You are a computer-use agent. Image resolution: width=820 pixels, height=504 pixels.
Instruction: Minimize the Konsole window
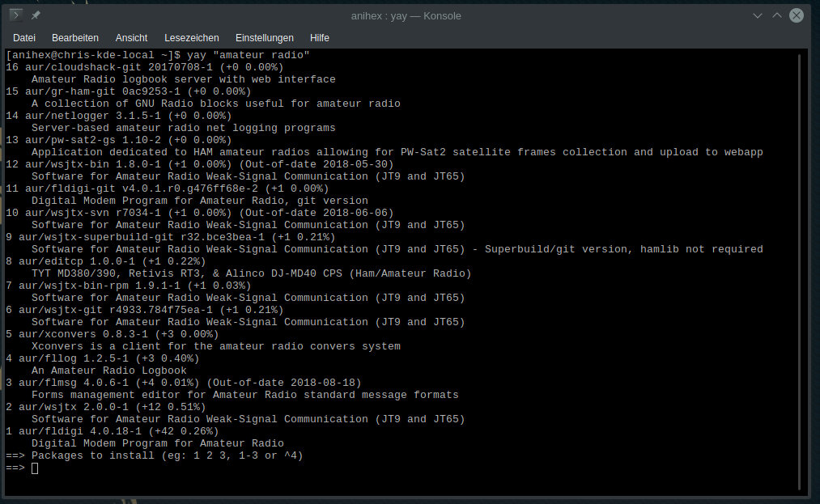(x=757, y=15)
